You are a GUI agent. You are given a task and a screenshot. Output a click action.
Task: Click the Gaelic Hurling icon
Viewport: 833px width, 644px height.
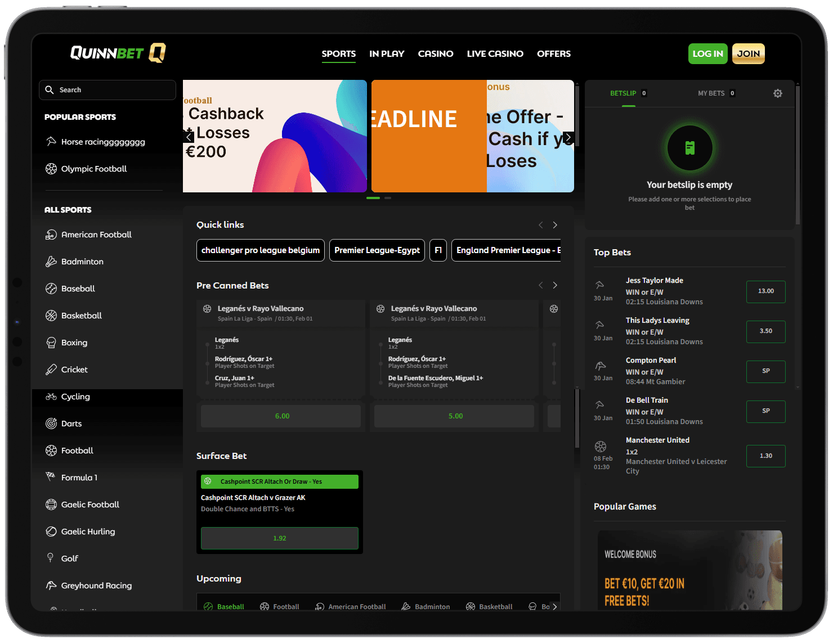pos(51,532)
